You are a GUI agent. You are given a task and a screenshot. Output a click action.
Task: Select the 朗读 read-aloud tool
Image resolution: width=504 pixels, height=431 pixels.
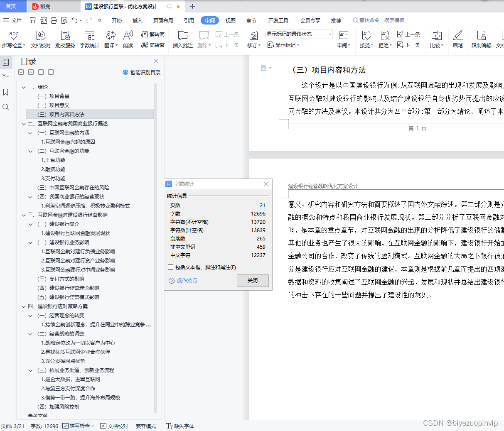(128, 39)
